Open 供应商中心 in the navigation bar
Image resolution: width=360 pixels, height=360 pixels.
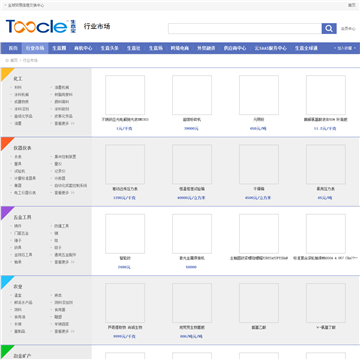click(x=235, y=48)
